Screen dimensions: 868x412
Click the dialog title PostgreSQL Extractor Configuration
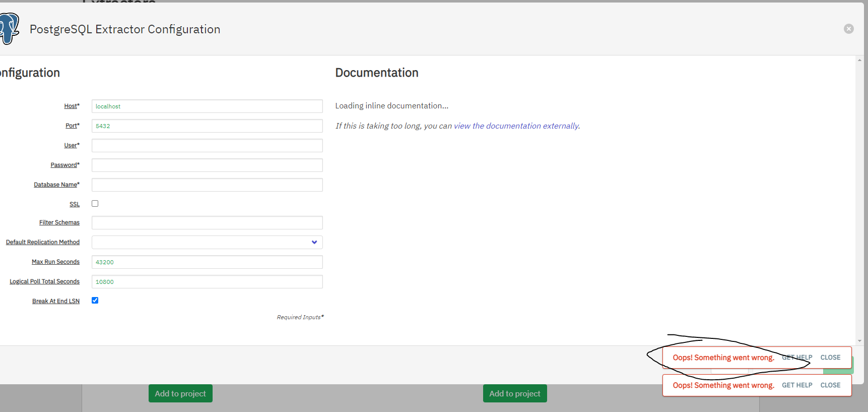click(x=125, y=29)
